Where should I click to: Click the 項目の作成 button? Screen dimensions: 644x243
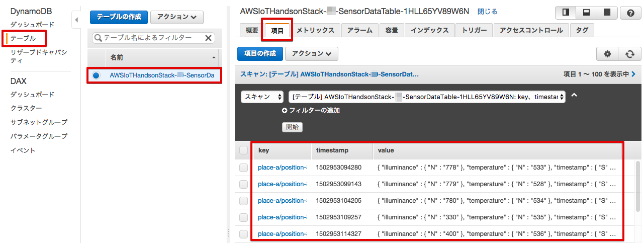(260, 54)
